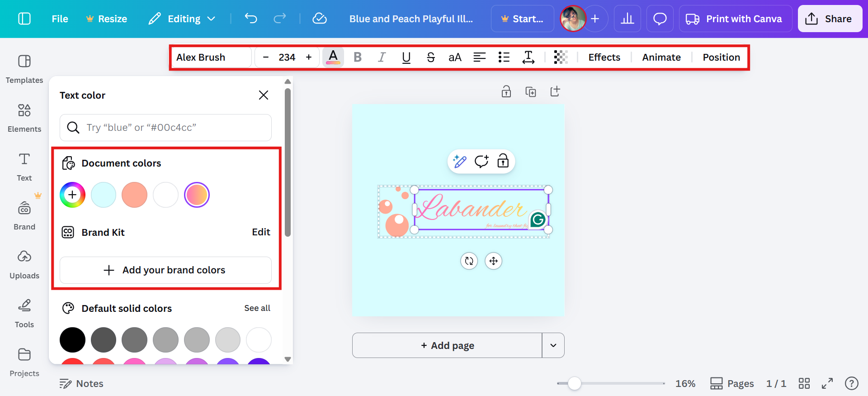Open the Text panel in the sidebar
Viewport: 868px width, 396px height.
(24, 167)
